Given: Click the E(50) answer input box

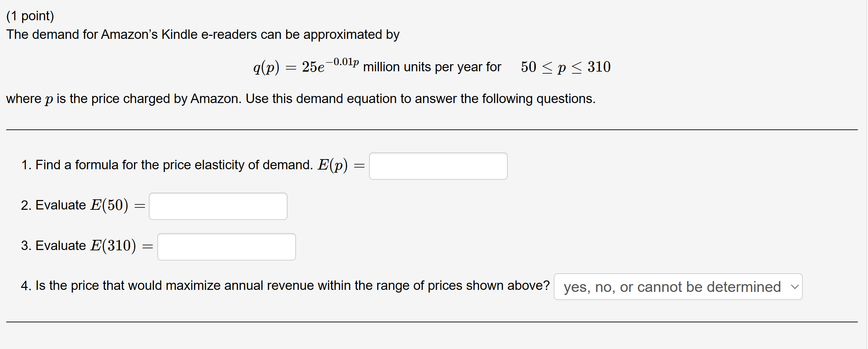Looking at the screenshot, I should (x=218, y=206).
